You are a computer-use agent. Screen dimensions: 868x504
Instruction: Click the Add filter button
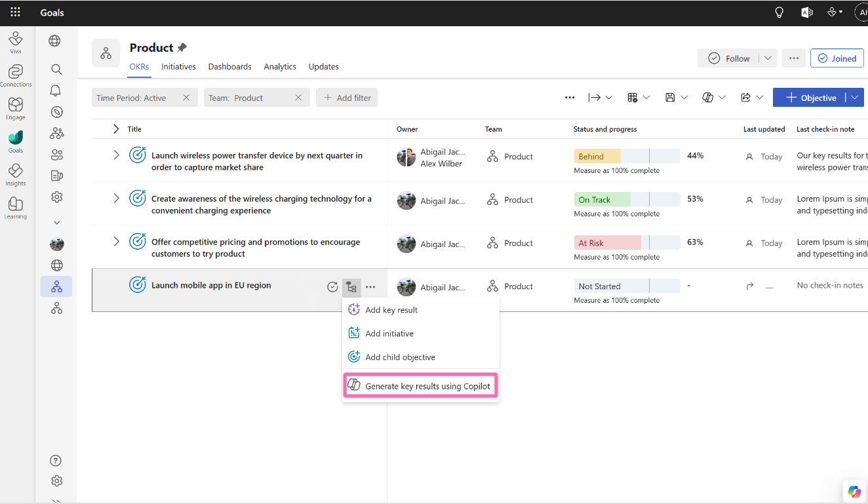[347, 97]
